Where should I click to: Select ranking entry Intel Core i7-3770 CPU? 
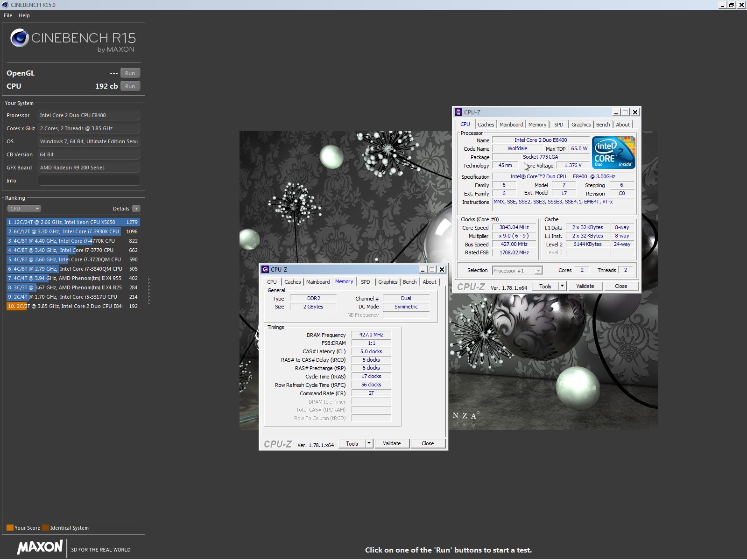[x=73, y=250]
